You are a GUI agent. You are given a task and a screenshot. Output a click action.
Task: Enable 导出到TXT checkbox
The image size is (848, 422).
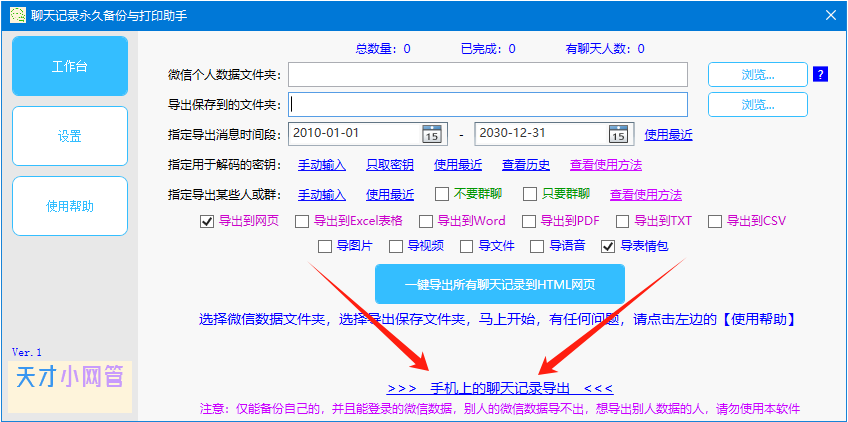pos(622,221)
